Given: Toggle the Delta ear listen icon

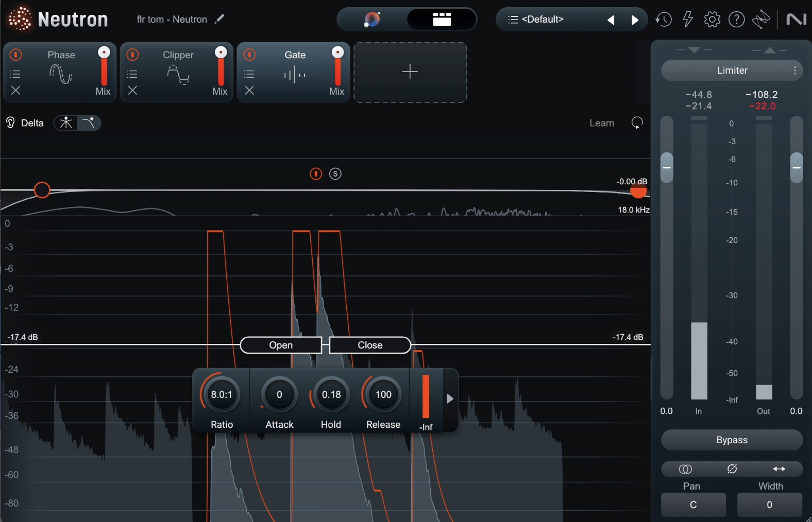Looking at the screenshot, I should [10, 123].
